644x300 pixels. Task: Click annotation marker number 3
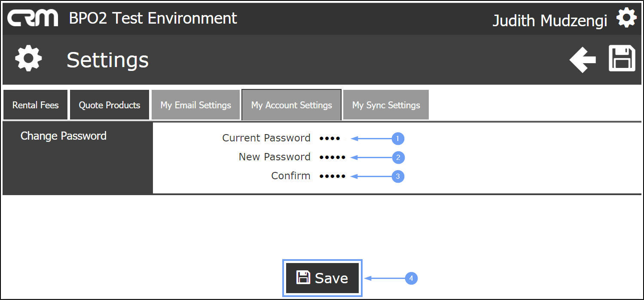point(398,176)
